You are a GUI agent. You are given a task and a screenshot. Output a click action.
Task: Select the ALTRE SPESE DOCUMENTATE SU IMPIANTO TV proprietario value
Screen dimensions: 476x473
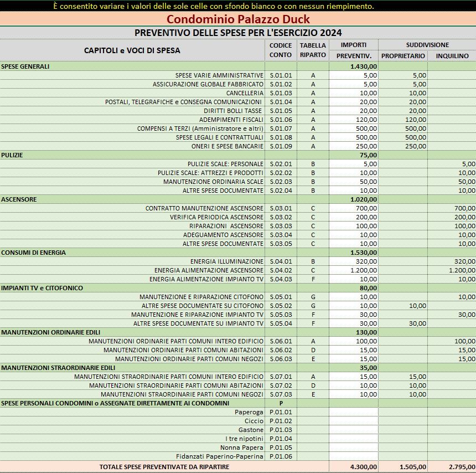click(403, 323)
